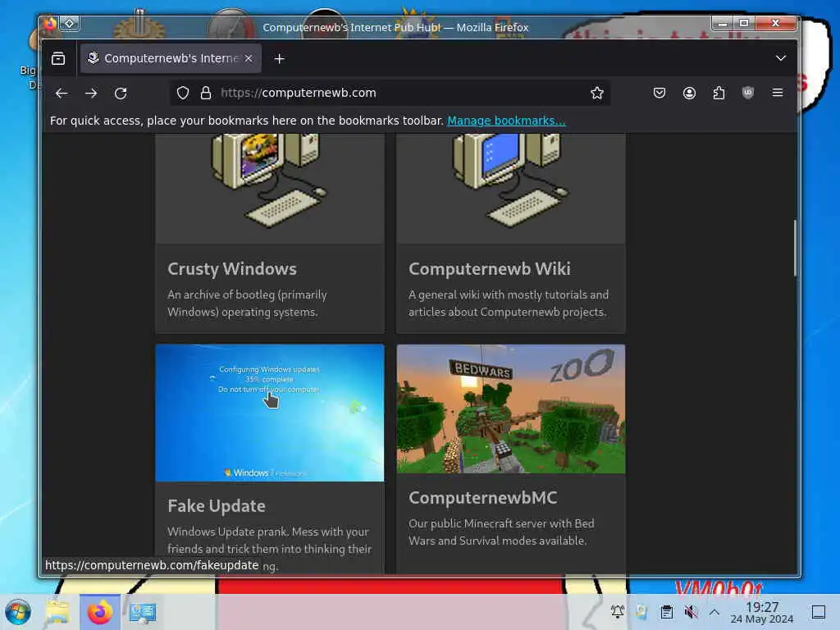840x630 pixels.
Task: Click the ComputernewbMC description text
Action: click(501, 532)
